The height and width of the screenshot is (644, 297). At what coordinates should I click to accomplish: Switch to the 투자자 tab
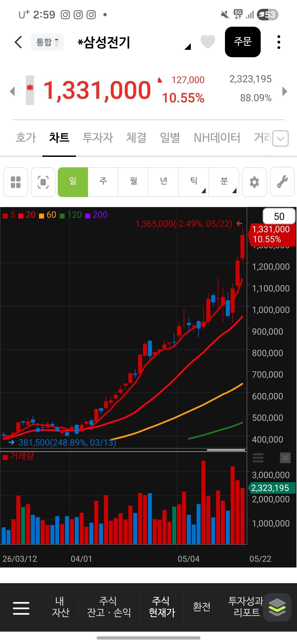pyautogui.click(x=98, y=137)
